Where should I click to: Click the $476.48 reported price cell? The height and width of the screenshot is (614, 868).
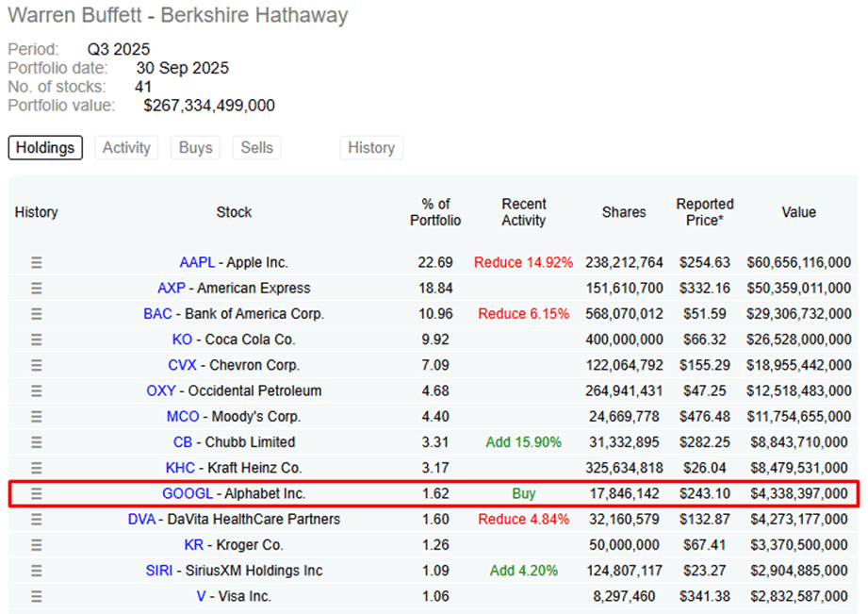705,417
